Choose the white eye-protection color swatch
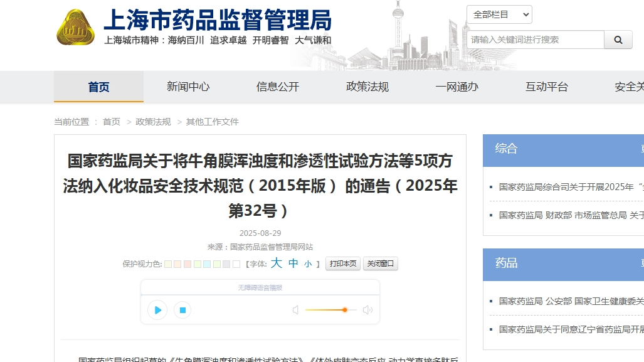Image resolution: width=644 pixels, height=362 pixels. coord(236,264)
